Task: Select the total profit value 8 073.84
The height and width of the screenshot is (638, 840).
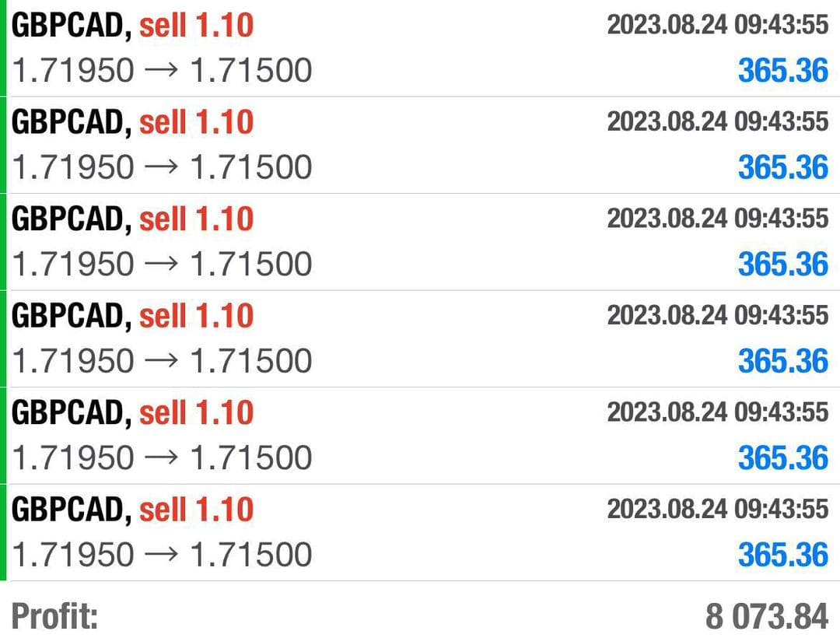Action: (767, 616)
